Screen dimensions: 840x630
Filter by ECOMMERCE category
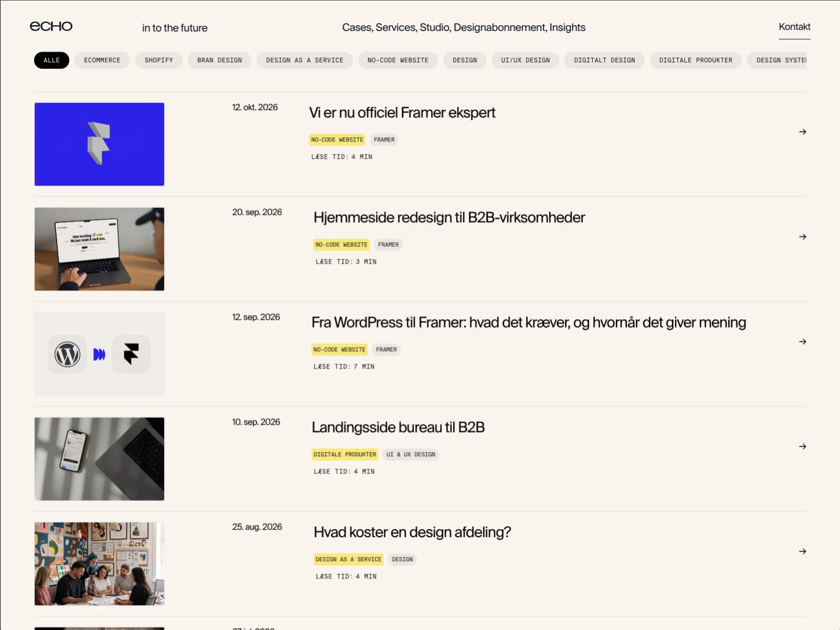(x=102, y=60)
